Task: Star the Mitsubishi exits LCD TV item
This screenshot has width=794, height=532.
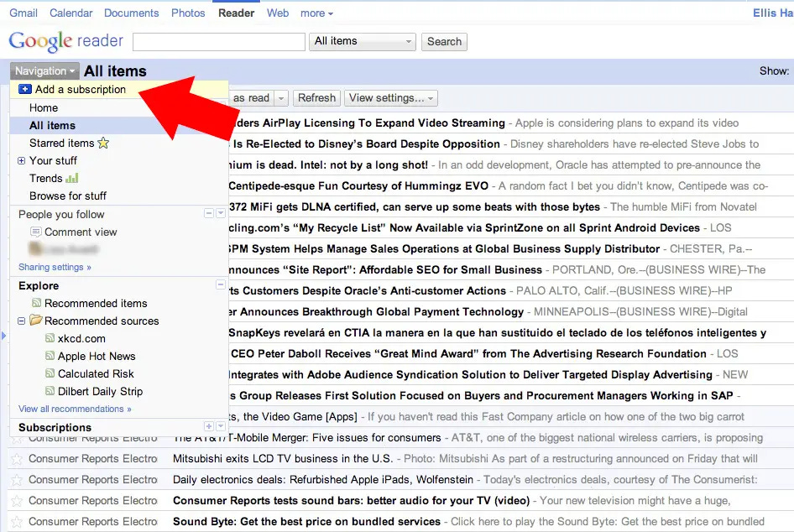Action: click(x=17, y=459)
